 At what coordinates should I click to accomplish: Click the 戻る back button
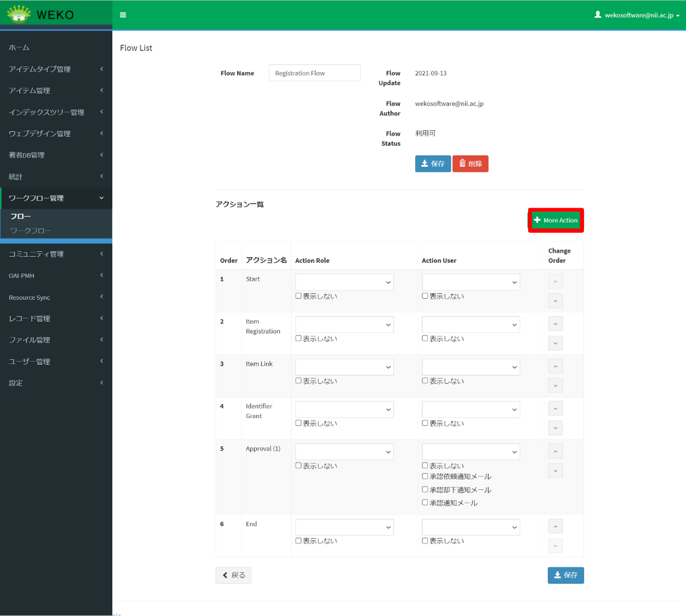[x=233, y=575]
